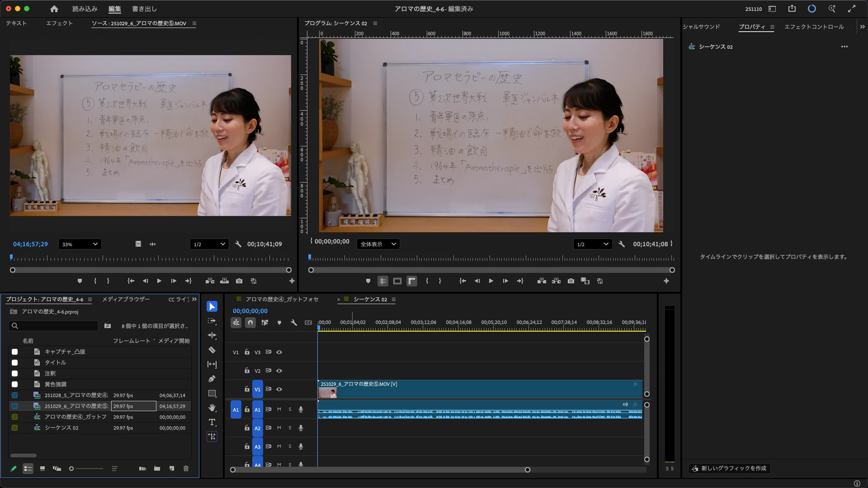Screen dimensions: 868x488
Task: Play the Program monitor sequence
Action: pyautogui.click(x=491, y=281)
